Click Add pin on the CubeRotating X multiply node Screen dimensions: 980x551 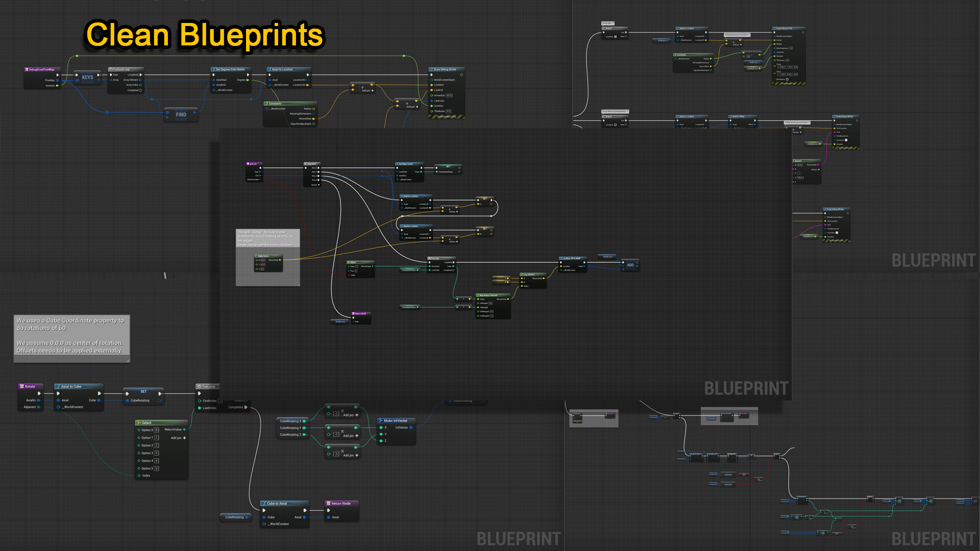click(x=351, y=415)
